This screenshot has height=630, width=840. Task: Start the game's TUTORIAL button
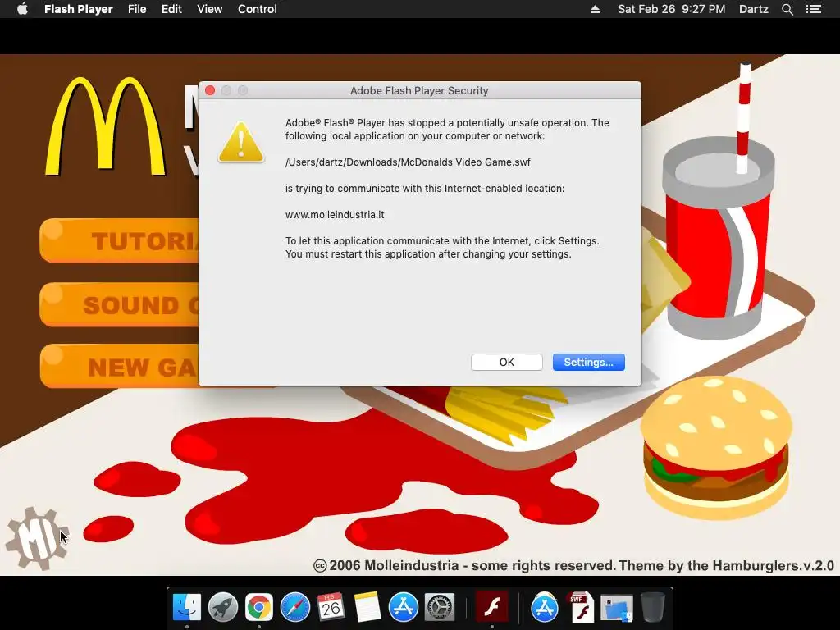(x=120, y=240)
